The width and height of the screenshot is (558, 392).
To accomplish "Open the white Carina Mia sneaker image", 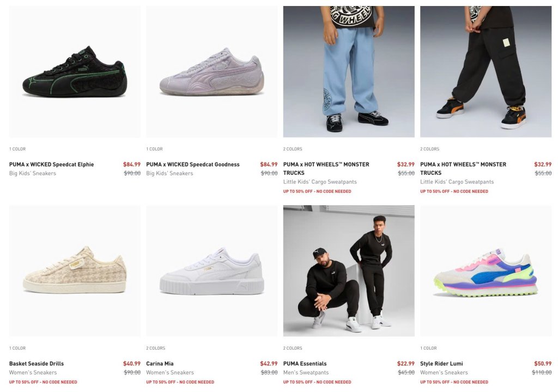I will pos(212,271).
